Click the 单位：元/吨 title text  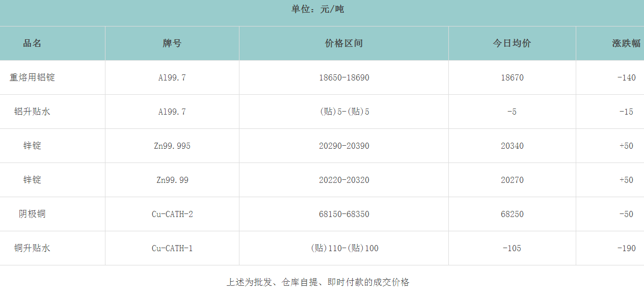tap(318, 9)
